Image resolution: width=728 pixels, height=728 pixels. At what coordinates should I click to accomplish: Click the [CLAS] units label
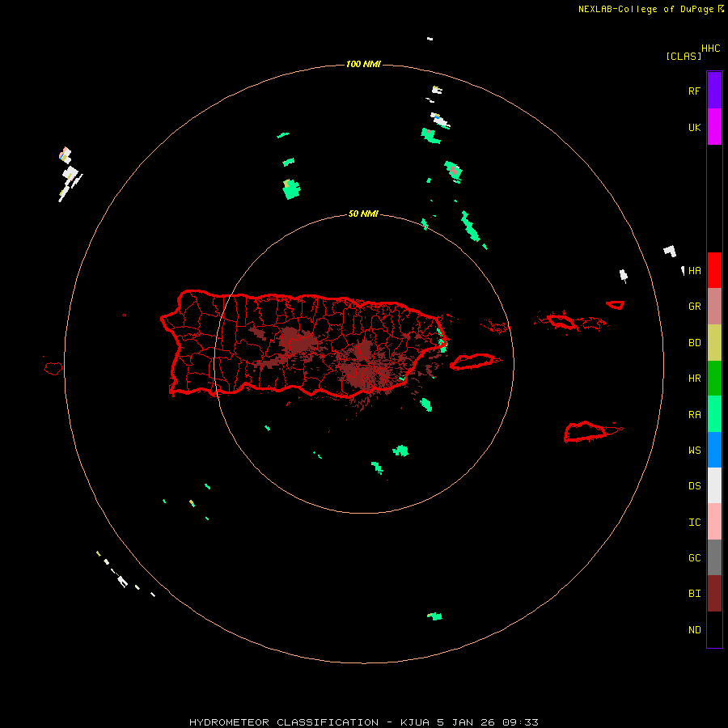(x=684, y=56)
